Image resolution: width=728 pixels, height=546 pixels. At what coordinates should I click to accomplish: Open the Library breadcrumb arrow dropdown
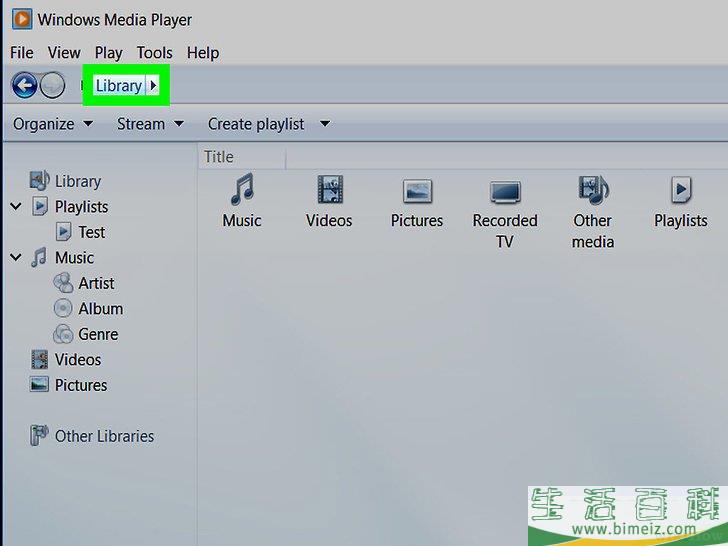153,85
